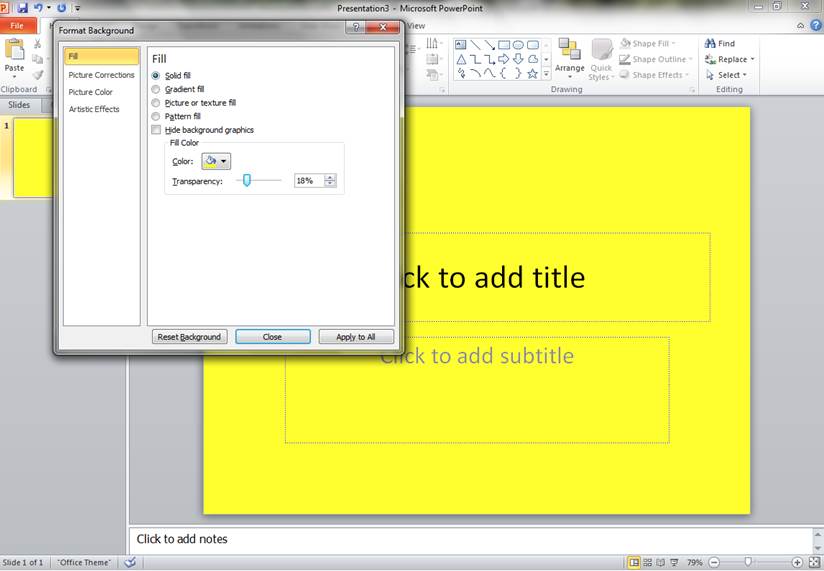Open the Arrange tool in Drawing group
Screen dimensions: 824x571
click(x=569, y=59)
